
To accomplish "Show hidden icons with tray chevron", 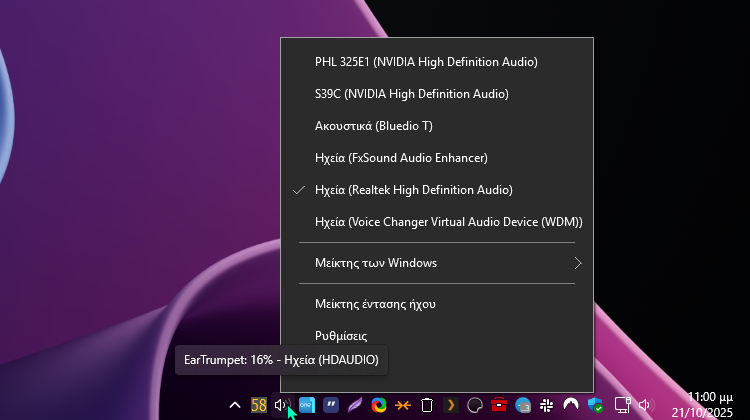I will (235, 405).
